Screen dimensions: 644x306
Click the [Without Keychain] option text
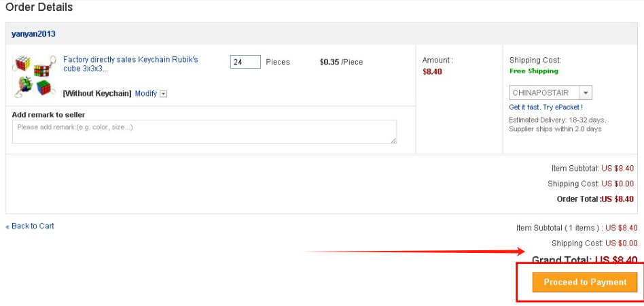tap(97, 93)
